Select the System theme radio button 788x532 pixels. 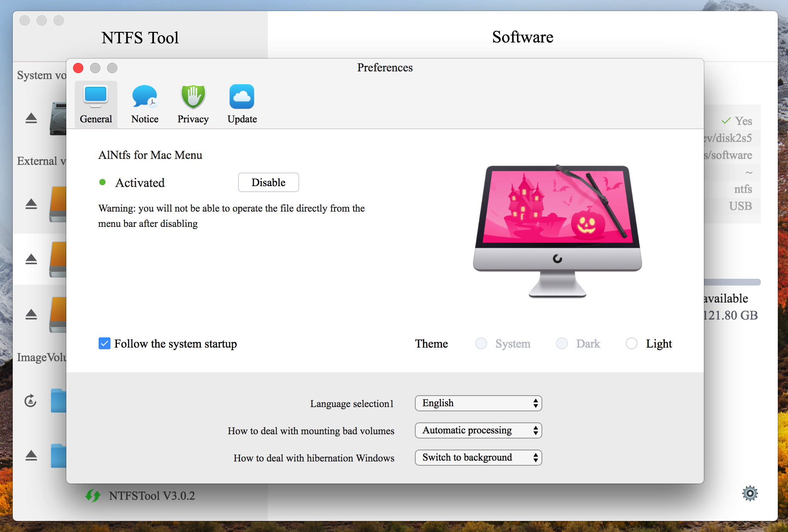pos(481,343)
